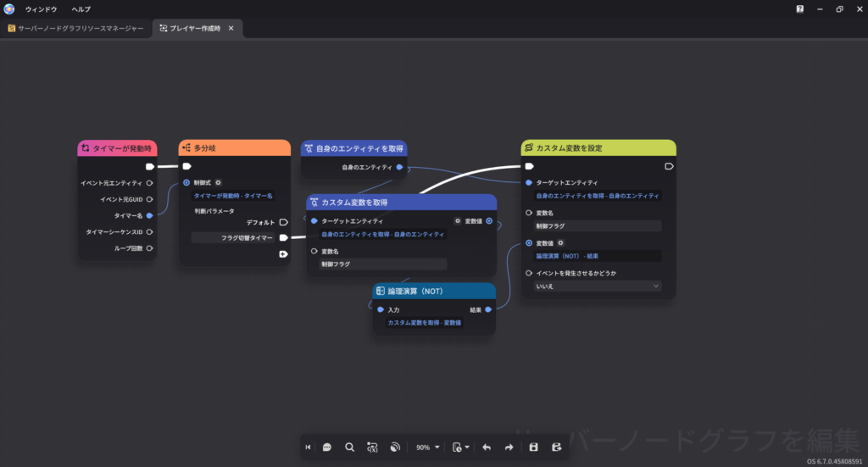Click the 結果 output pin of 論理演算（NOT）
The width and height of the screenshot is (868, 467).
pyautogui.click(x=488, y=310)
